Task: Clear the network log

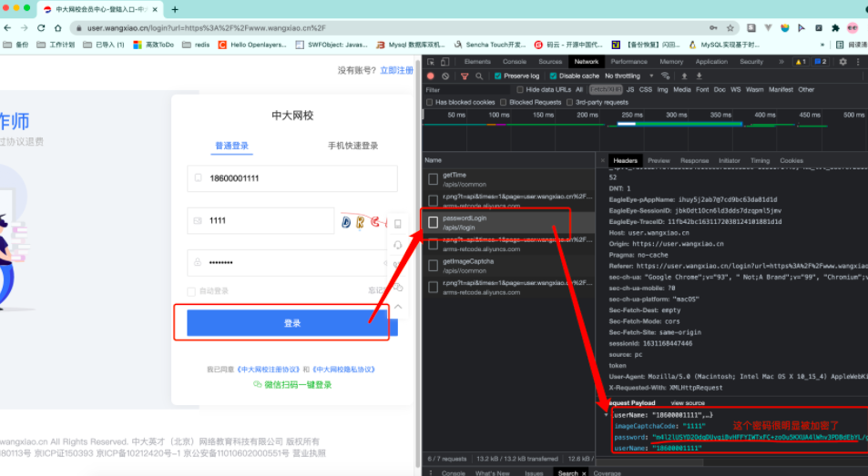Action: 445,76
